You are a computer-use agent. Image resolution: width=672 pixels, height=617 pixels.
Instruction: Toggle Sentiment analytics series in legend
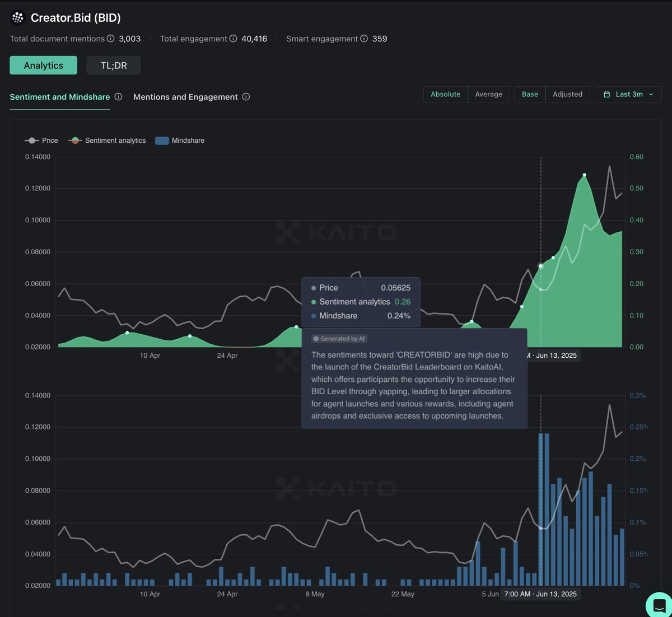107,141
